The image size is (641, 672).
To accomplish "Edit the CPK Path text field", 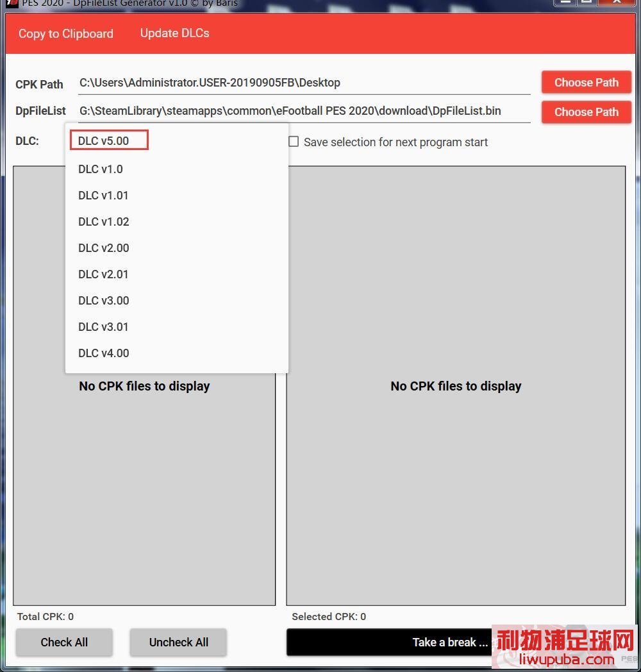I will [x=304, y=83].
